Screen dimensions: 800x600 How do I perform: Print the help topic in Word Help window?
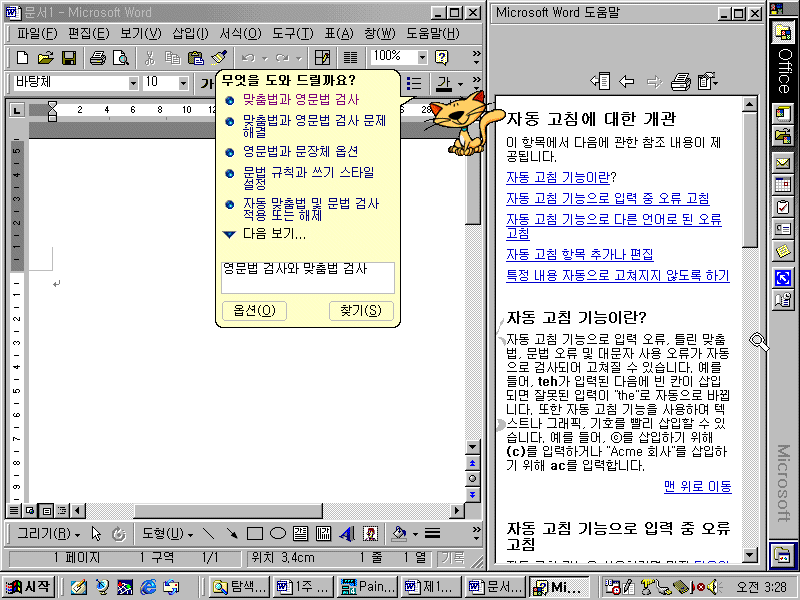(681, 81)
